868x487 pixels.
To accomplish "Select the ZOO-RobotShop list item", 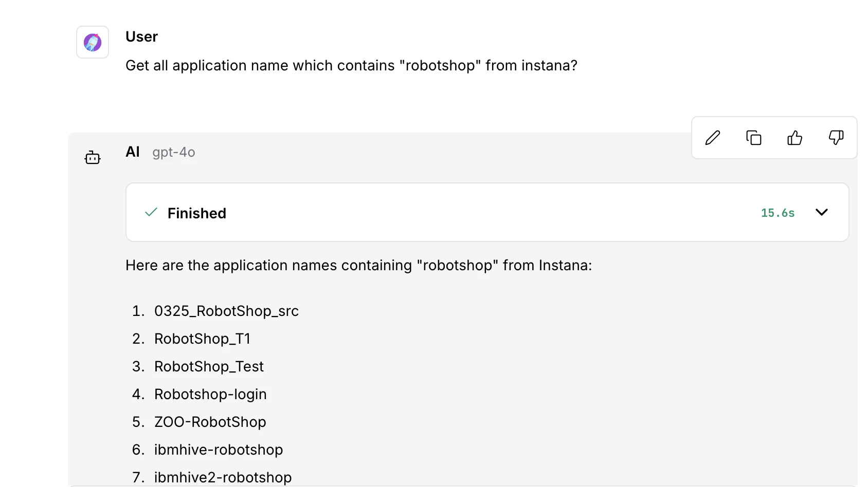I will click(210, 422).
